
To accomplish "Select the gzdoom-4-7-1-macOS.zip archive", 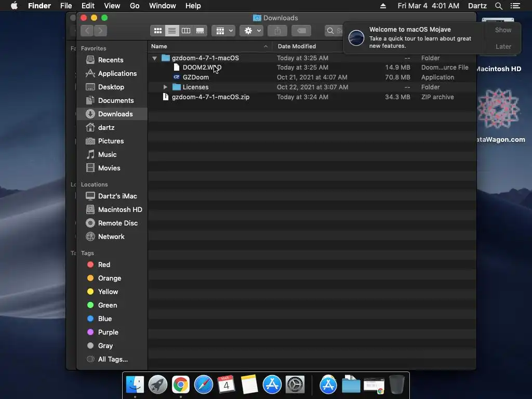I will click(312, 97).
